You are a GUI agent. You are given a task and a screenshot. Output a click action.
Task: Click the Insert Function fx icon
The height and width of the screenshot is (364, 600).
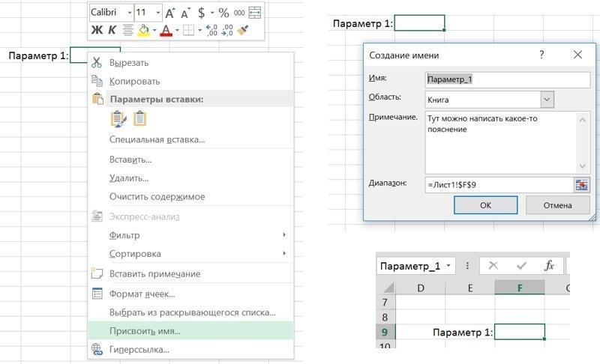pyautogui.click(x=549, y=266)
